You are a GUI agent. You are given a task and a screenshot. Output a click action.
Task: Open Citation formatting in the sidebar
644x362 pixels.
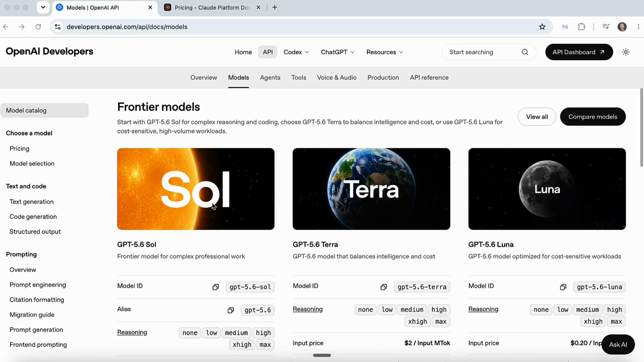(x=37, y=300)
